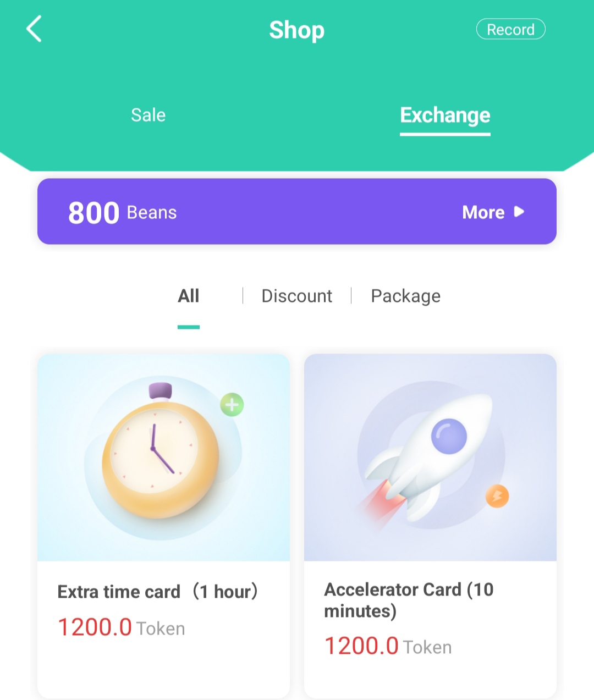Tap the Extra time card 1200.0 Token price
The width and height of the screenshot is (594, 700).
(121, 627)
